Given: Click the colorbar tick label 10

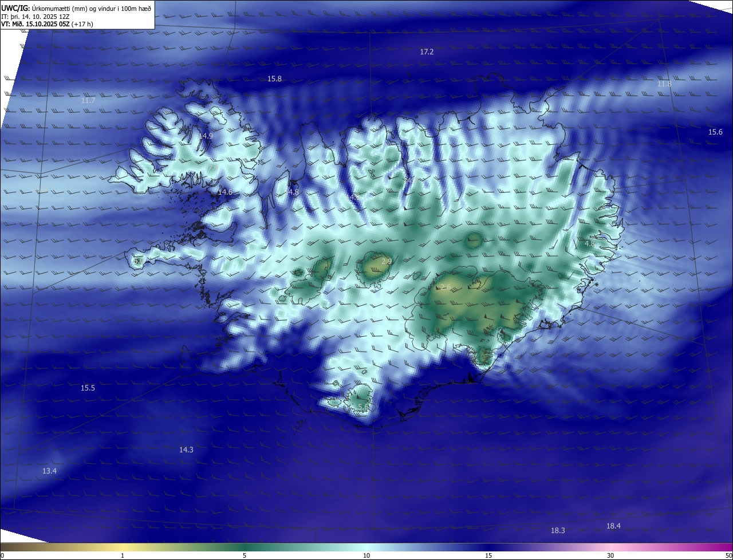Looking at the screenshot, I should tap(366, 555).
